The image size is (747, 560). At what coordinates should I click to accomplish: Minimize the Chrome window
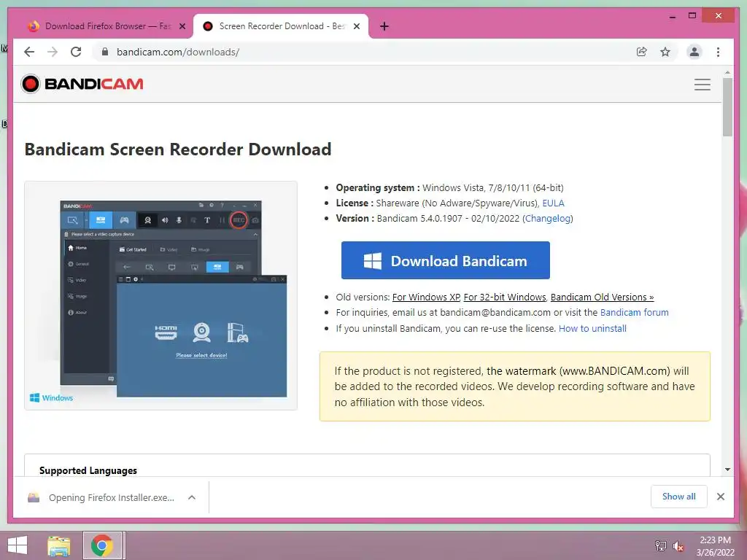(672, 17)
